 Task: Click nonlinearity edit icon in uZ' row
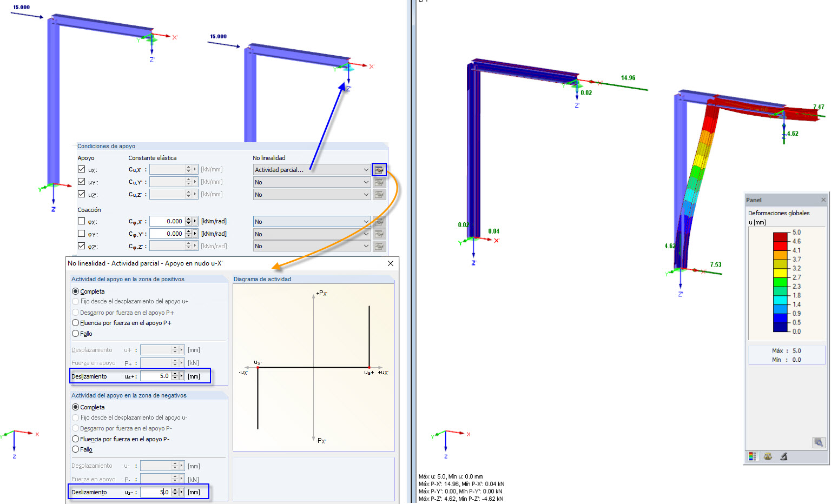click(x=379, y=195)
